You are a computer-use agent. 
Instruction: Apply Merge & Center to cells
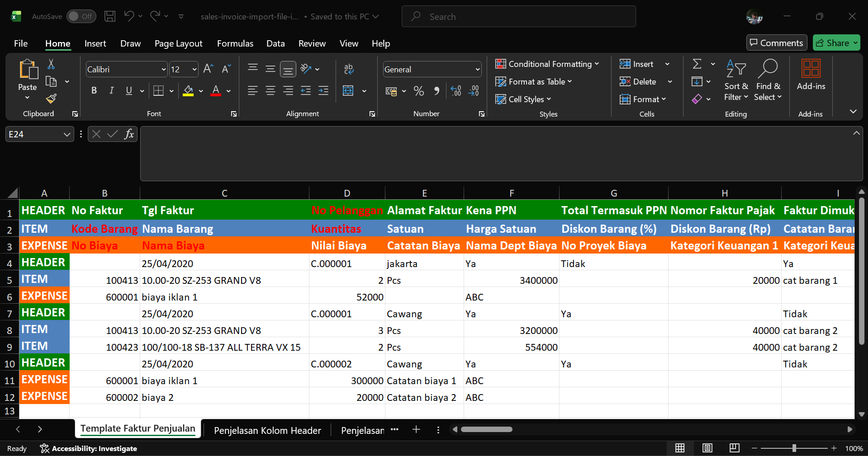pos(348,91)
